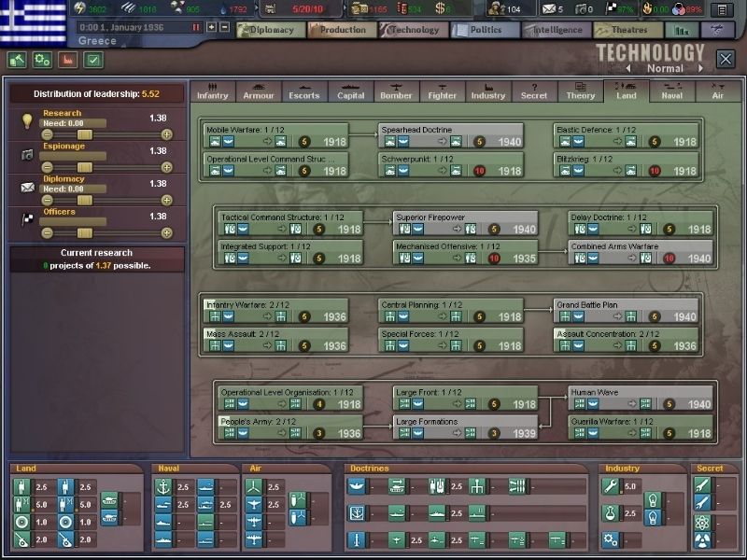
Task: Open the Intelligence screen tab
Action: tap(557, 30)
